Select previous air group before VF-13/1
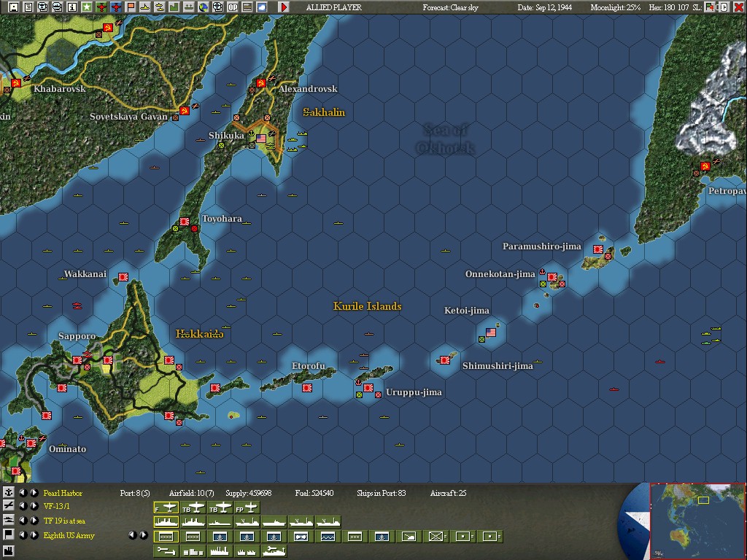This screenshot has height=560, width=747. (23, 506)
